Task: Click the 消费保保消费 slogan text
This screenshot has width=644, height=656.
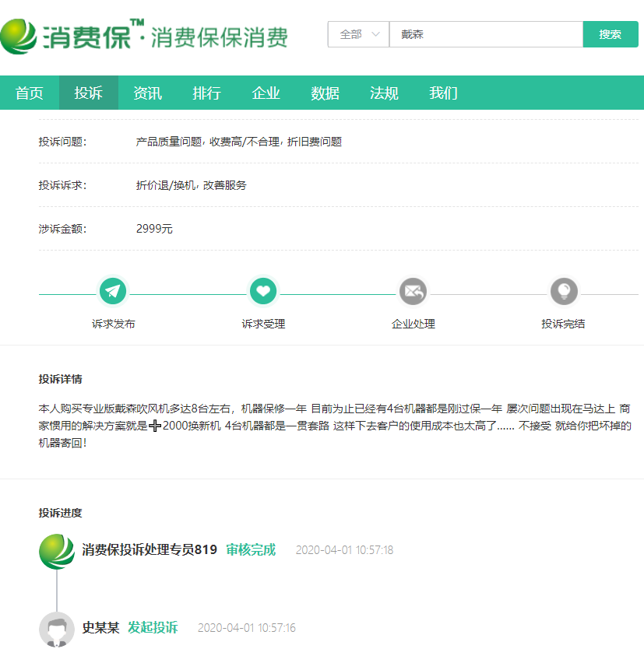Action: (220, 37)
